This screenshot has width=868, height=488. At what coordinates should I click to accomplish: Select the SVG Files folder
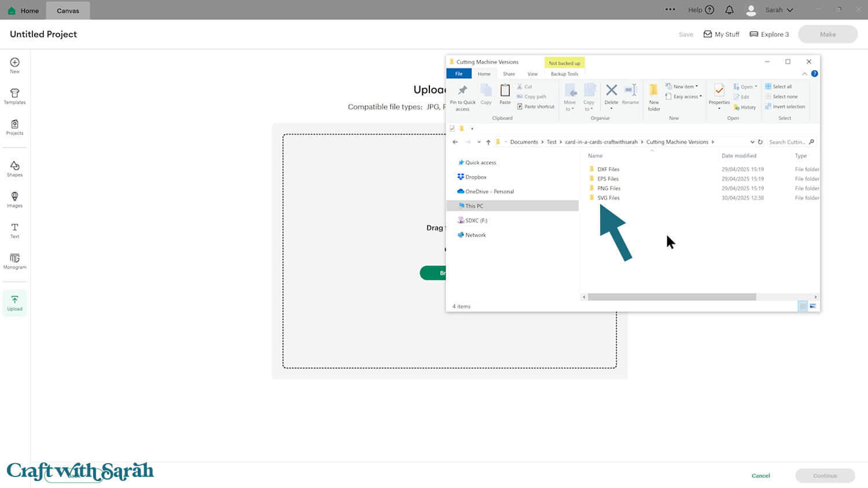point(608,198)
